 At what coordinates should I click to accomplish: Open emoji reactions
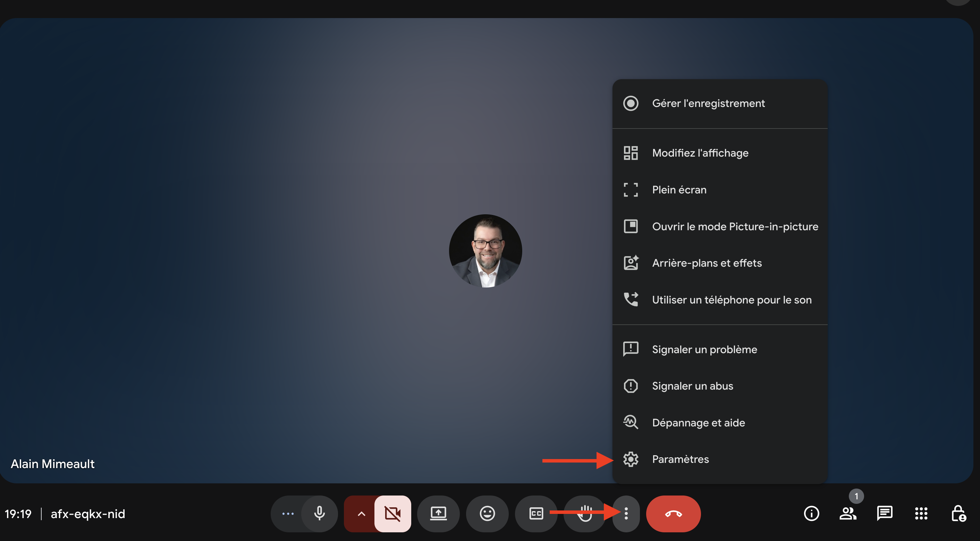pyautogui.click(x=487, y=514)
